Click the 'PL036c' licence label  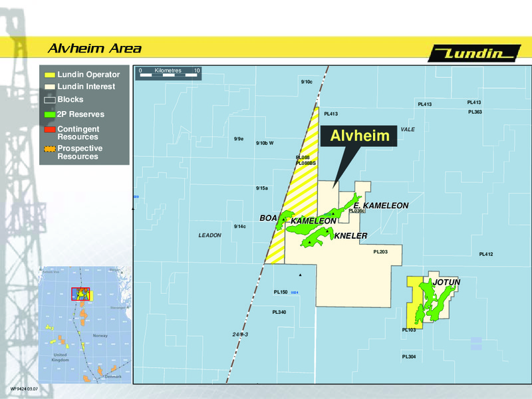point(357,211)
